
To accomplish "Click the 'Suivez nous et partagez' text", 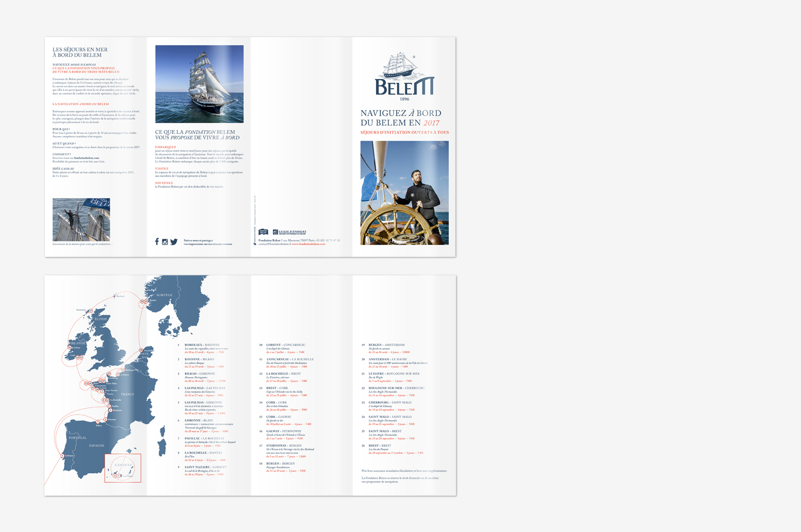I will [198, 240].
